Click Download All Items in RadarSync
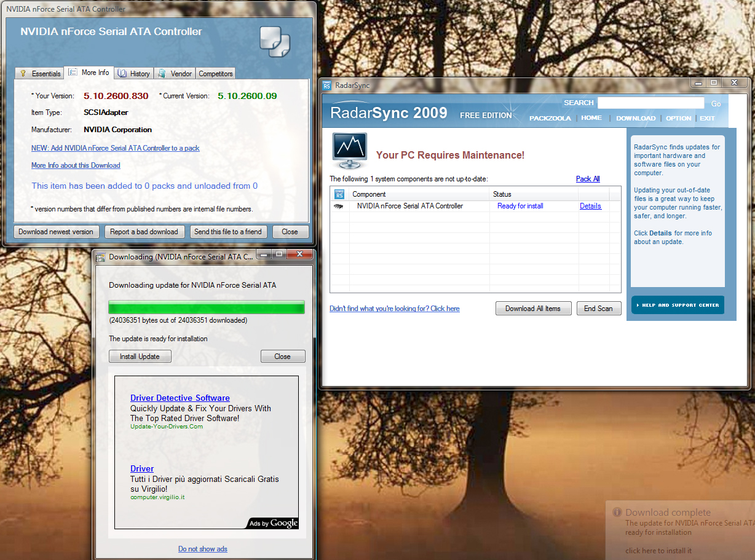The width and height of the screenshot is (755, 560). click(533, 309)
